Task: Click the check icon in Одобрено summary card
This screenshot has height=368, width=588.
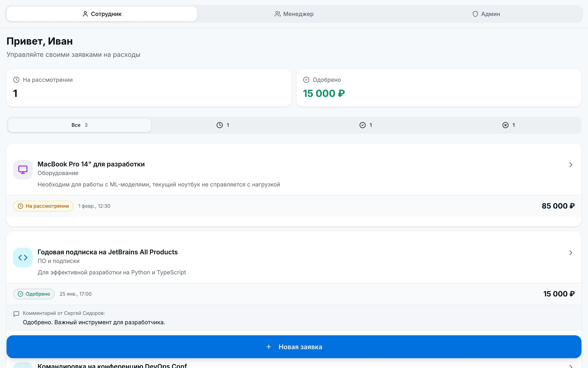Action: (306, 80)
